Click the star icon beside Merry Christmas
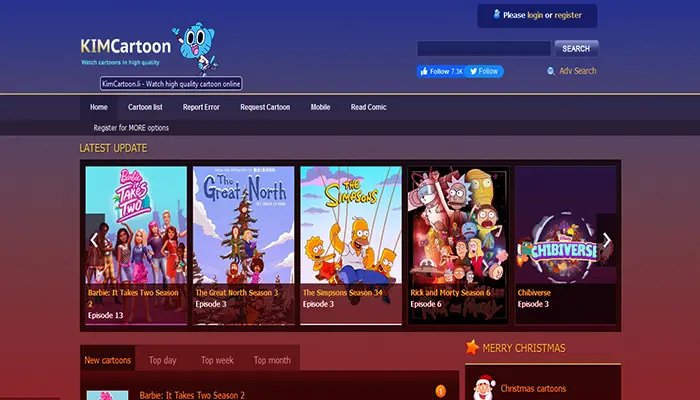 click(x=472, y=347)
